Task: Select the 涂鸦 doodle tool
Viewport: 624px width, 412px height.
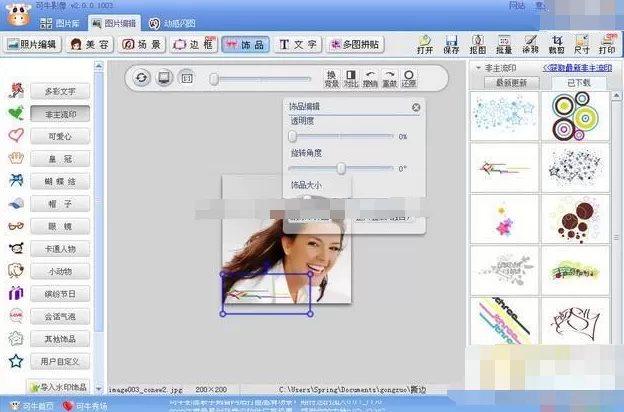Action: click(x=530, y=44)
